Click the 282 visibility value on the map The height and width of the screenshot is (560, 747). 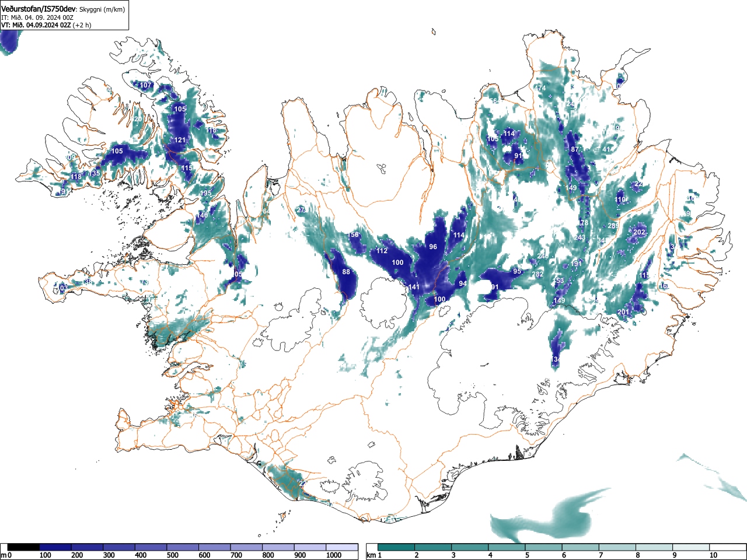[537, 274]
